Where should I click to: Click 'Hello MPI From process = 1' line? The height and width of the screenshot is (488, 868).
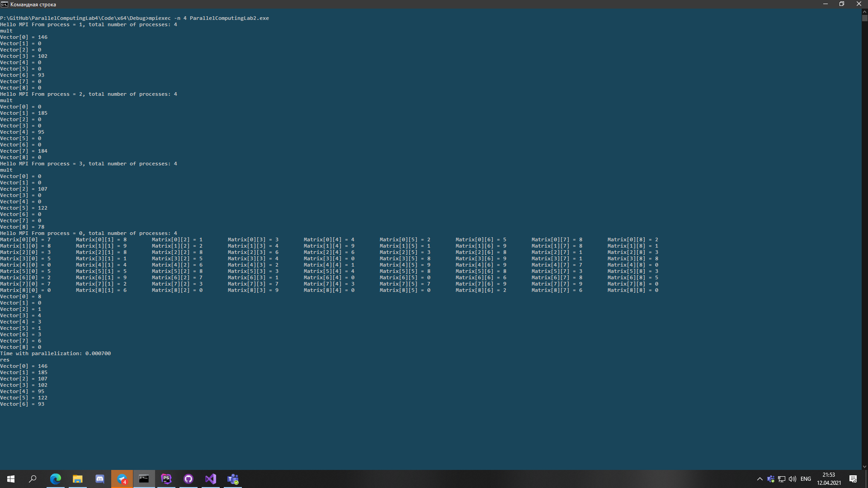89,24
